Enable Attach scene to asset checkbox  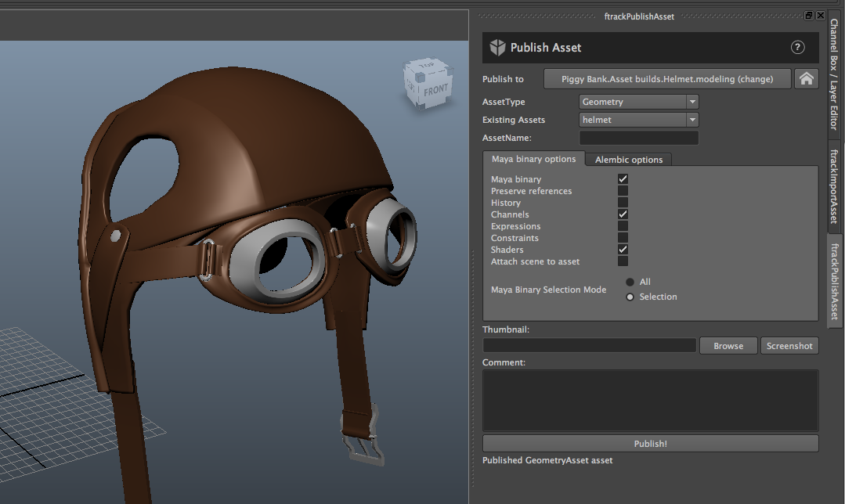(x=623, y=261)
